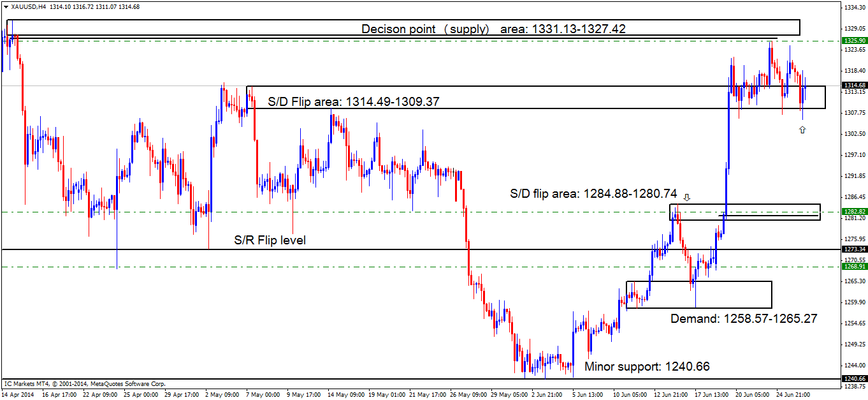
Task: Click the green 1325.90 price tag
Action: (x=853, y=40)
